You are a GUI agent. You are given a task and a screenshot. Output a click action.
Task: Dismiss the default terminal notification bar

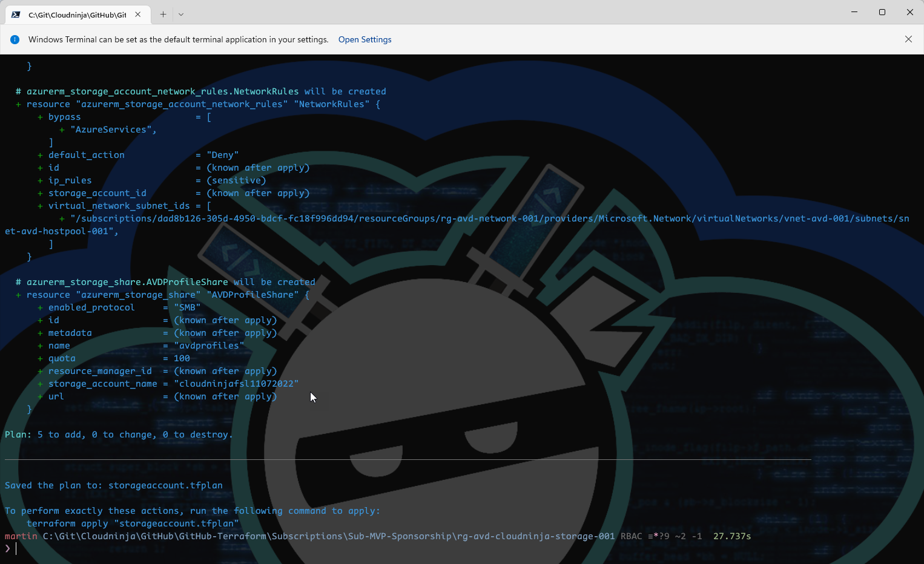pyautogui.click(x=908, y=39)
